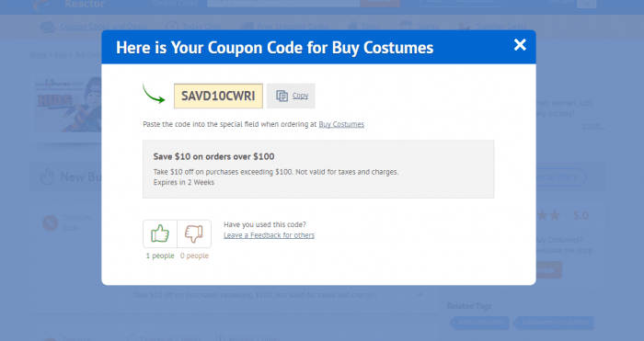Image resolution: width=644 pixels, height=341 pixels.
Task: Open Coupon Codes and Deals menu
Action: 103,27
